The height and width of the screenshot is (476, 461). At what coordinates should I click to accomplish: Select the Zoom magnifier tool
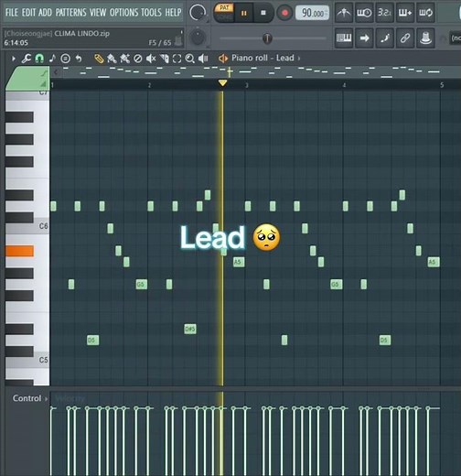189,59
